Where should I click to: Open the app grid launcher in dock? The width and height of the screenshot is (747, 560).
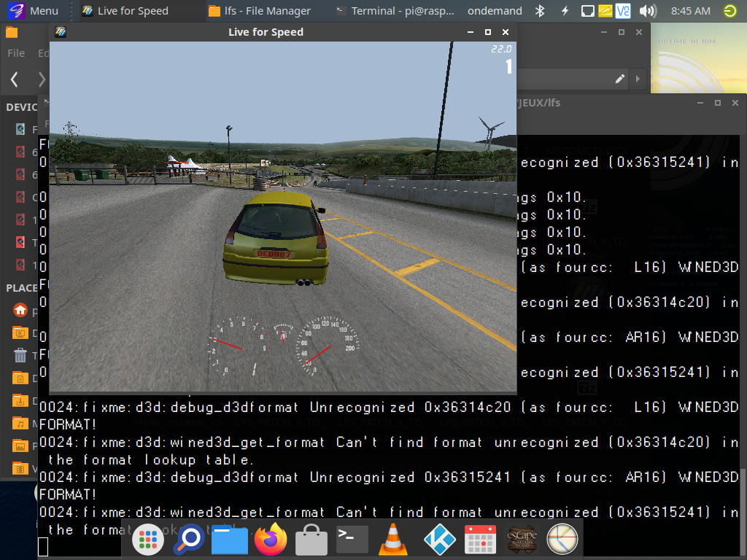[147, 539]
